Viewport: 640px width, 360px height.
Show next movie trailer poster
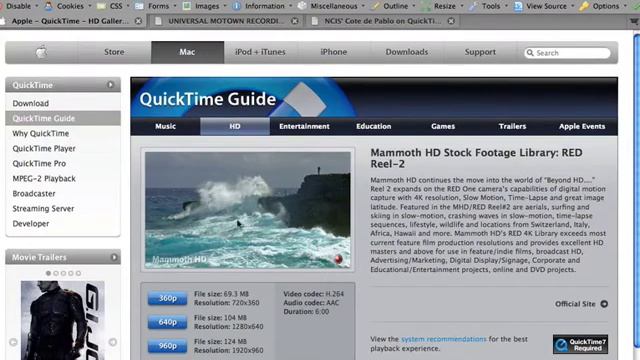click(x=113, y=342)
